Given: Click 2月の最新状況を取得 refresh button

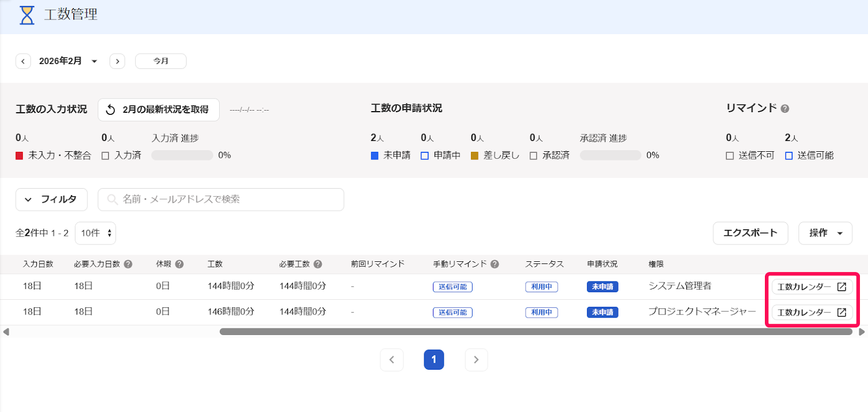Looking at the screenshot, I should (158, 110).
